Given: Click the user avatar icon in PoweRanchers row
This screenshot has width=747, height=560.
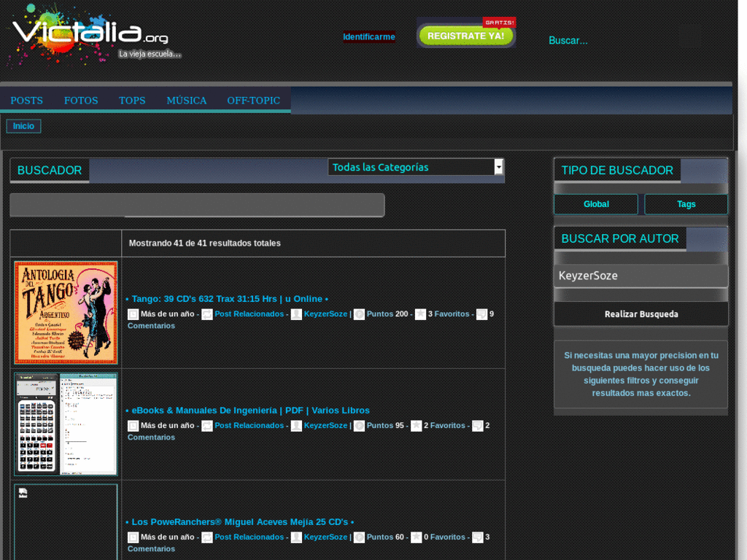Looking at the screenshot, I should (x=296, y=537).
